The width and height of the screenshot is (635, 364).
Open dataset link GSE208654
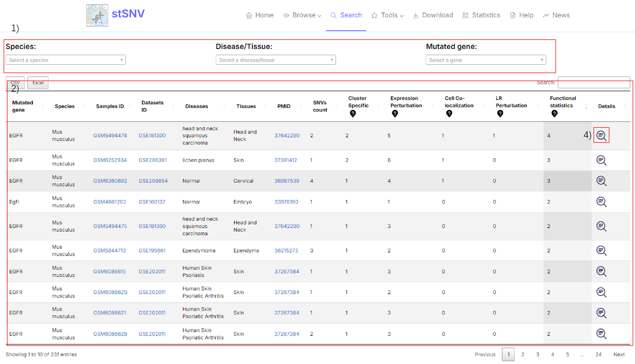pos(153,181)
